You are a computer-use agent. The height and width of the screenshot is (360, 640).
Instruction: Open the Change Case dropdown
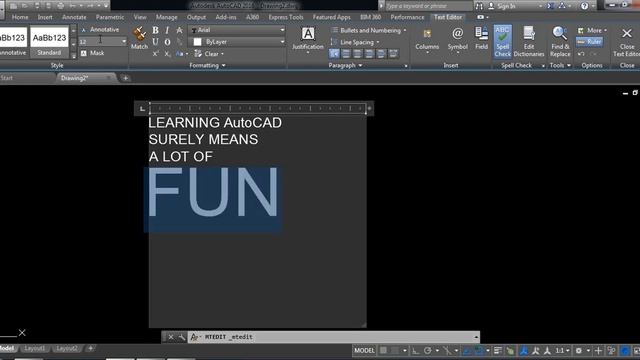pyautogui.click(x=182, y=54)
